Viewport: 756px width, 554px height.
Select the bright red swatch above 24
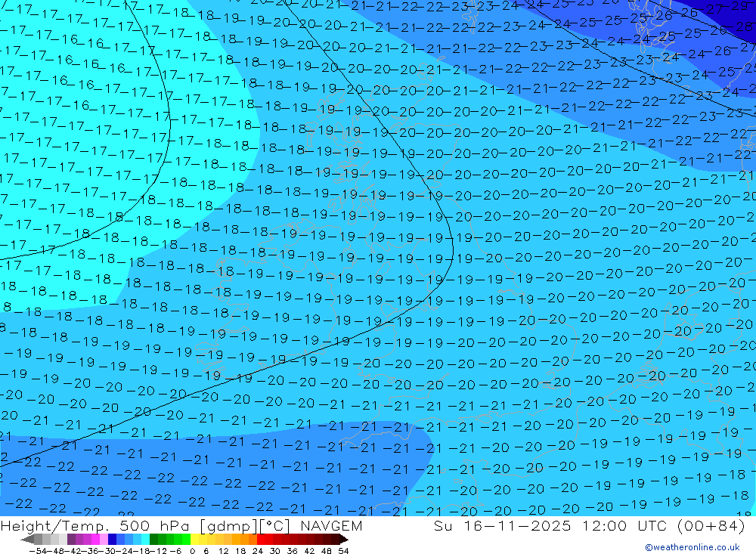point(261,539)
